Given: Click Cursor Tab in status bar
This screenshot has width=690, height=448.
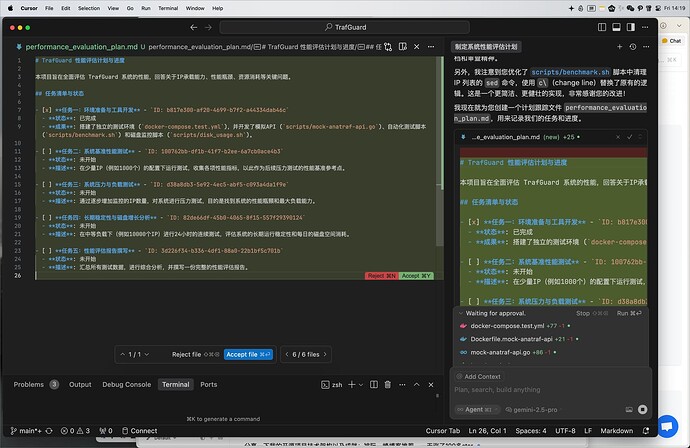Looking at the screenshot, I should (x=443, y=431).
